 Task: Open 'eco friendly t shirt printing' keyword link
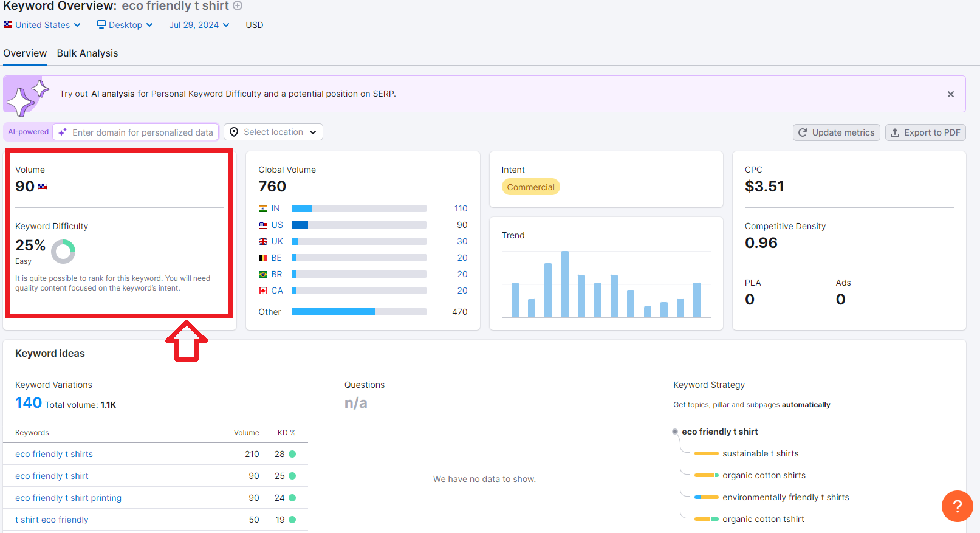pyautogui.click(x=68, y=498)
